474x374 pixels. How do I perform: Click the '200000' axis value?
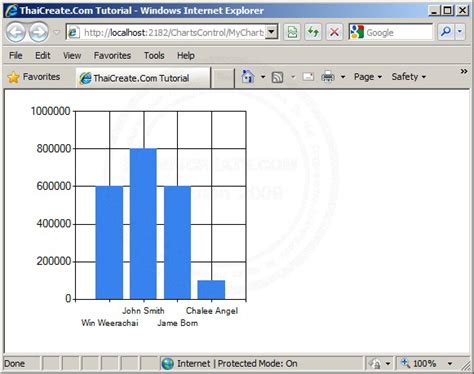coord(54,261)
